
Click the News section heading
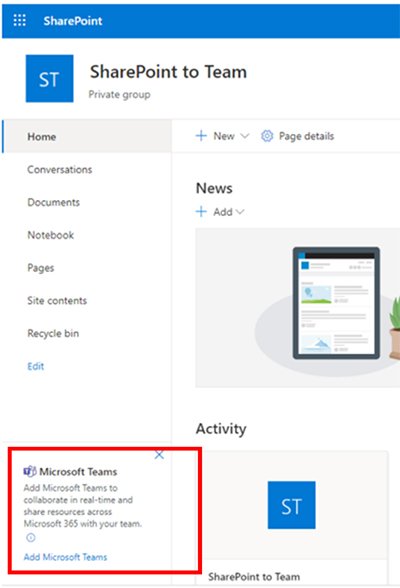[x=214, y=188]
